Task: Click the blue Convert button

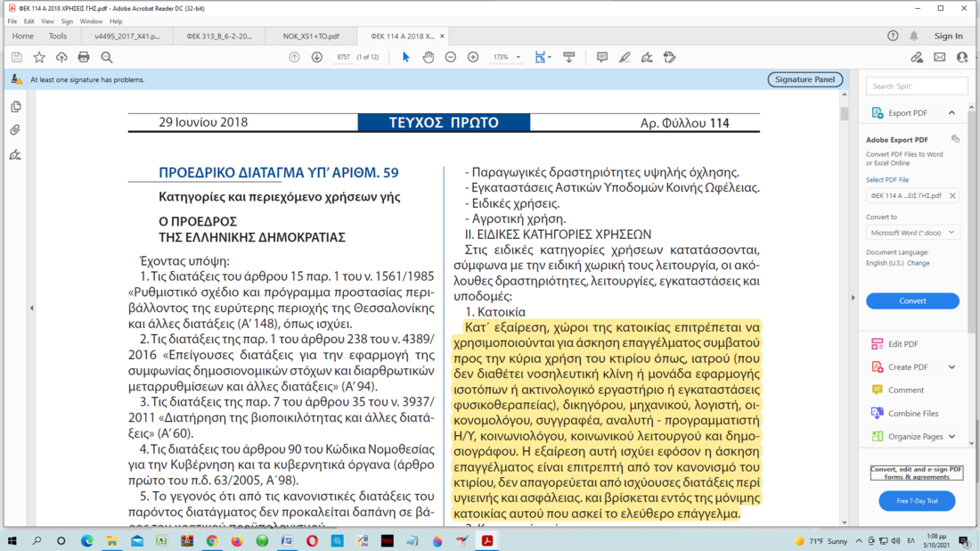Action: pos(912,300)
